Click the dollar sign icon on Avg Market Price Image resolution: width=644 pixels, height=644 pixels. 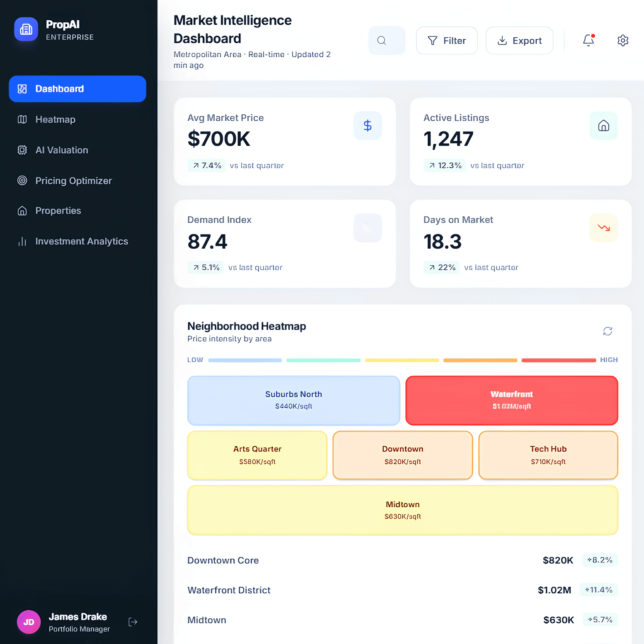367,126
